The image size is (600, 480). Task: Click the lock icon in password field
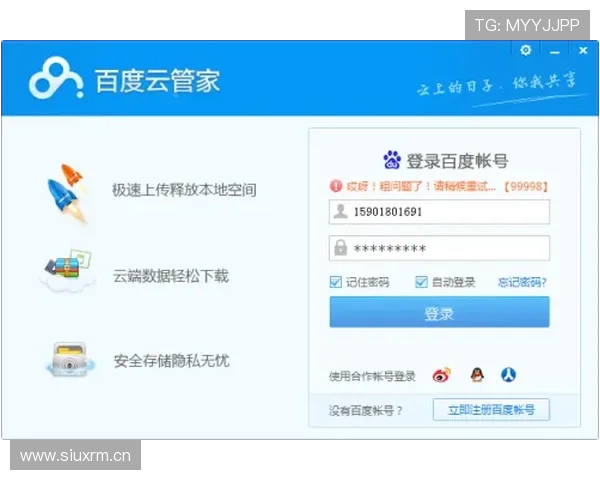tap(340, 248)
